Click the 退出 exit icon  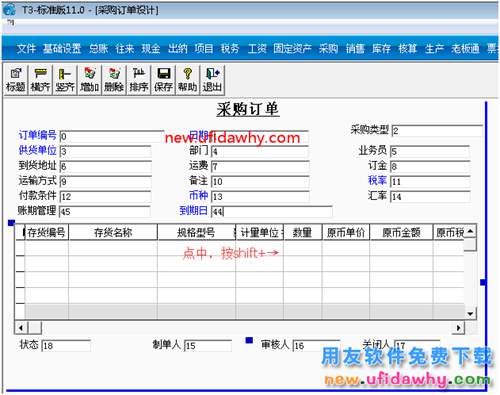[212, 80]
